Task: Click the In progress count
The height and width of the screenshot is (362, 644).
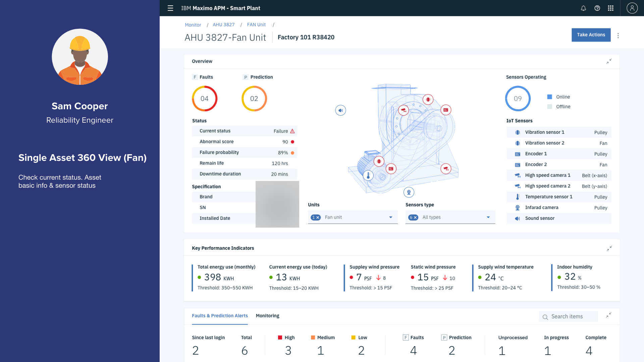Action: [x=547, y=351]
